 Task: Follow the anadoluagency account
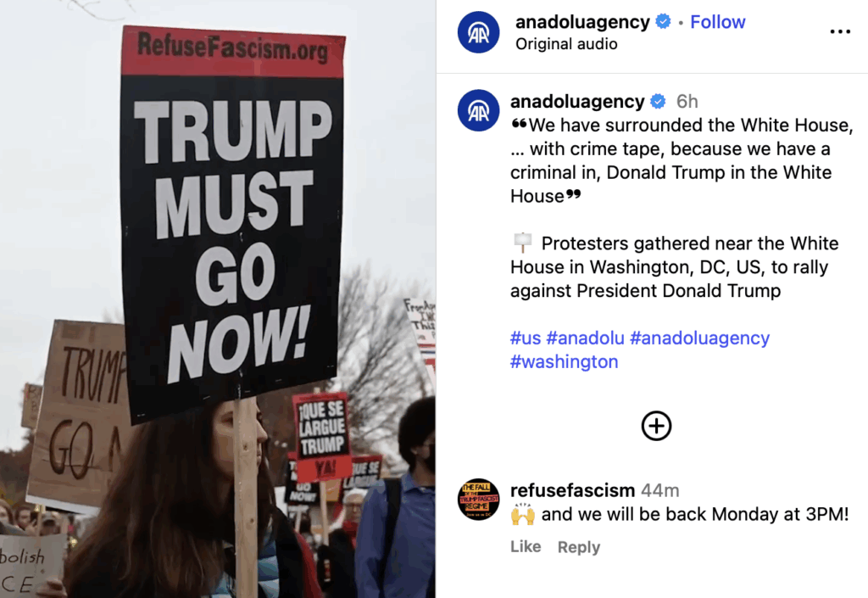[x=717, y=22]
